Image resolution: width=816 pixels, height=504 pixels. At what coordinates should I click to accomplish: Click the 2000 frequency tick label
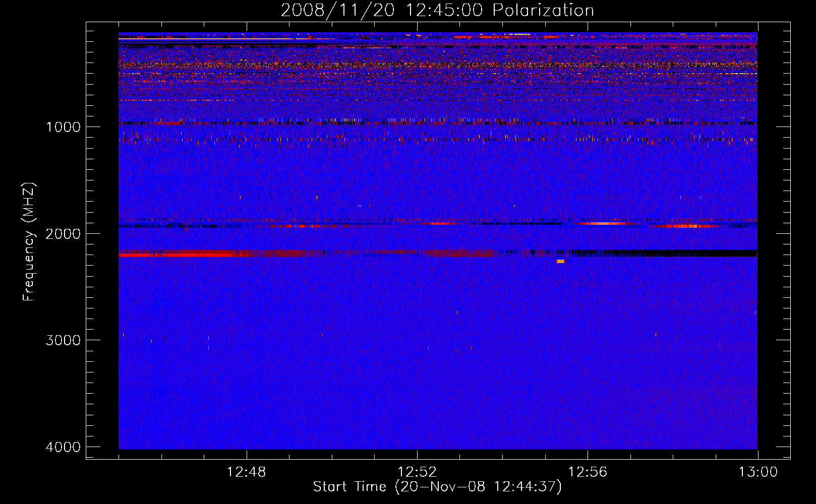(63, 234)
